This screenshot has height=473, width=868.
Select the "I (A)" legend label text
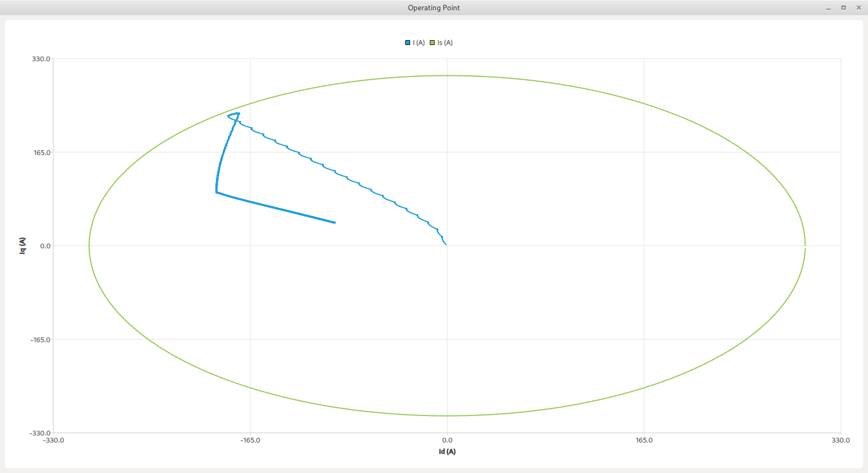click(x=418, y=43)
